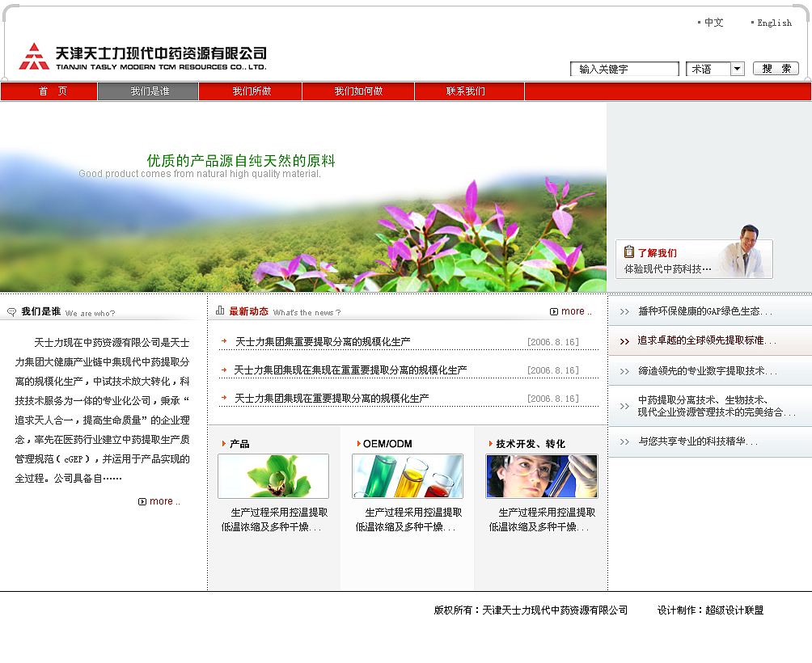The height and width of the screenshot is (663, 812).
Task: Switch to the 我们是谁 navigation tab
Action: (148, 91)
